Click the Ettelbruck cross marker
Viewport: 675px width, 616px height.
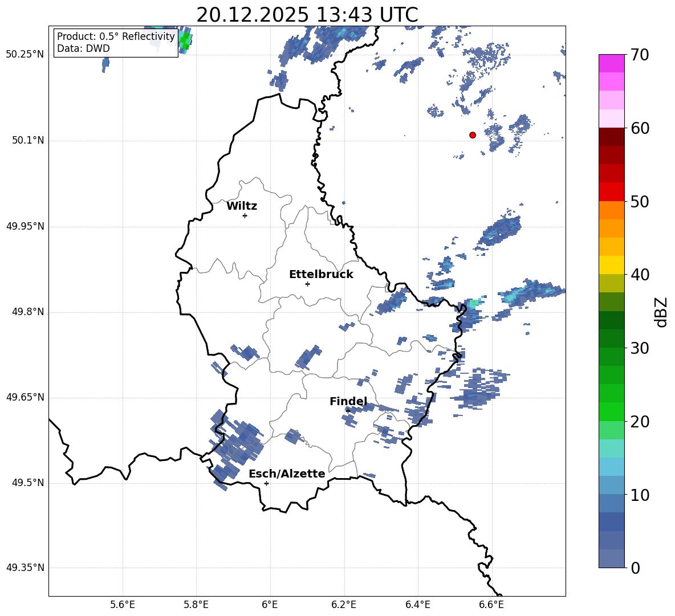307,284
